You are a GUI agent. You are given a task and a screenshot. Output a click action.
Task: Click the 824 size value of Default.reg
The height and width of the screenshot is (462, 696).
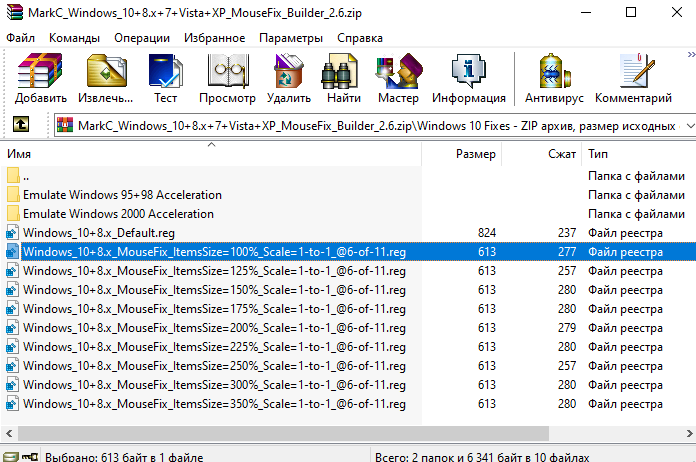[487, 233]
